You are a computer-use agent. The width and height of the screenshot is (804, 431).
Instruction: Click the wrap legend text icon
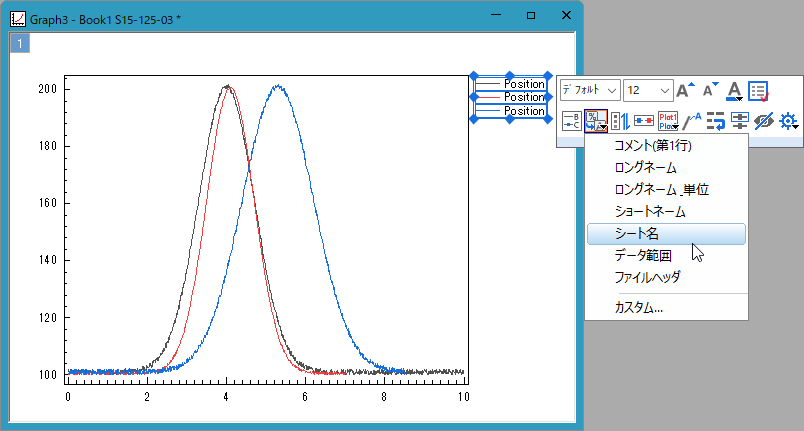[x=716, y=121]
